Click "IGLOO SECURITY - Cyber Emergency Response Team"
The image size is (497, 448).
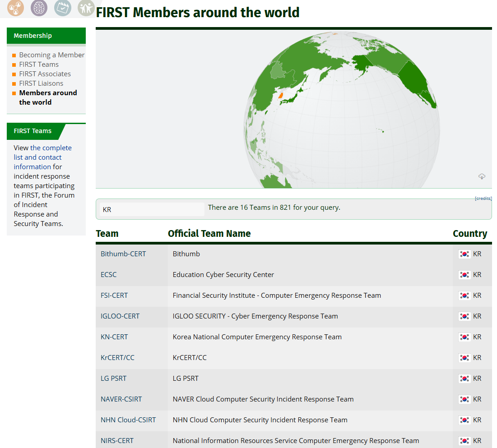tap(255, 316)
